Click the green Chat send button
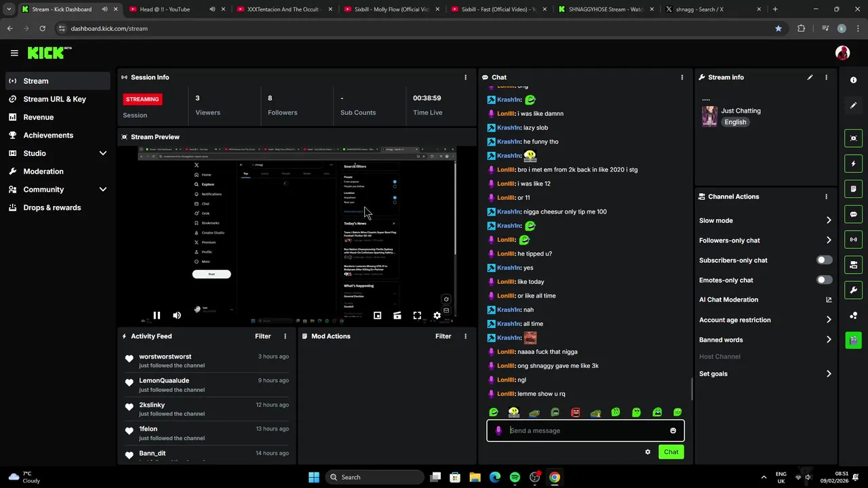The image size is (868, 488). click(x=671, y=452)
